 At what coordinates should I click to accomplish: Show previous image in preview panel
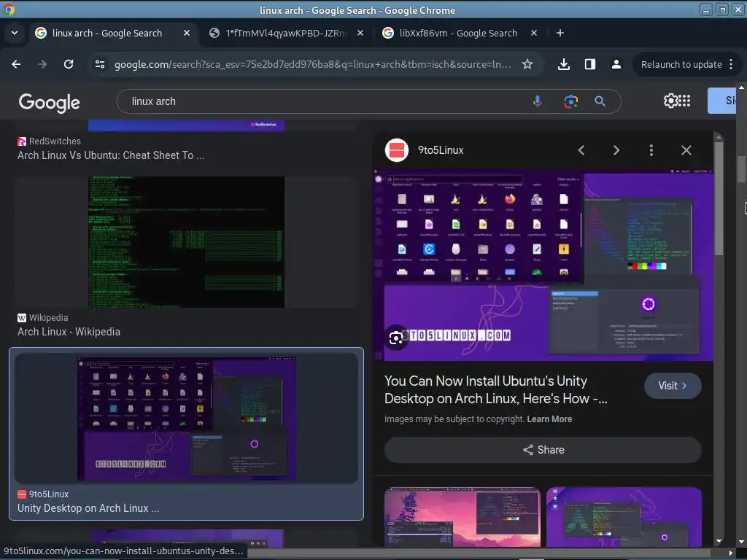581,150
